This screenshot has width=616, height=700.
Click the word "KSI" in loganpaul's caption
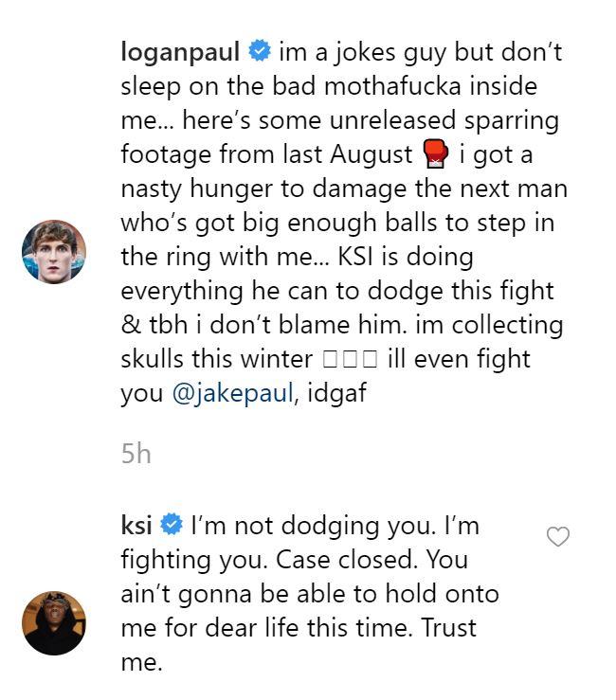pos(363,257)
